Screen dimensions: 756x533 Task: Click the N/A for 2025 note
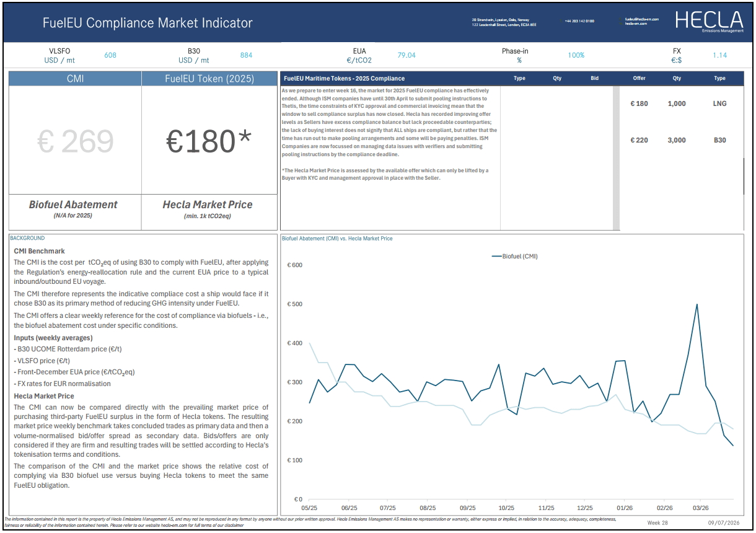(x=73, y=216)
